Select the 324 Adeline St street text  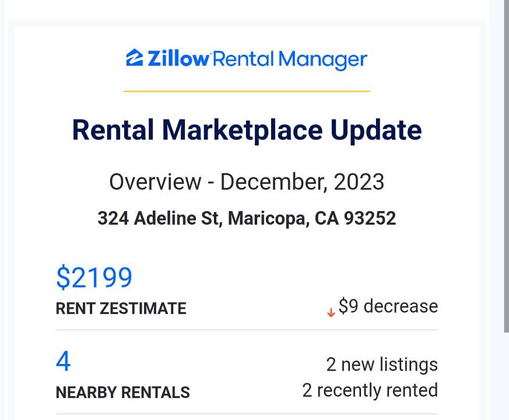(x=159, y=218)
